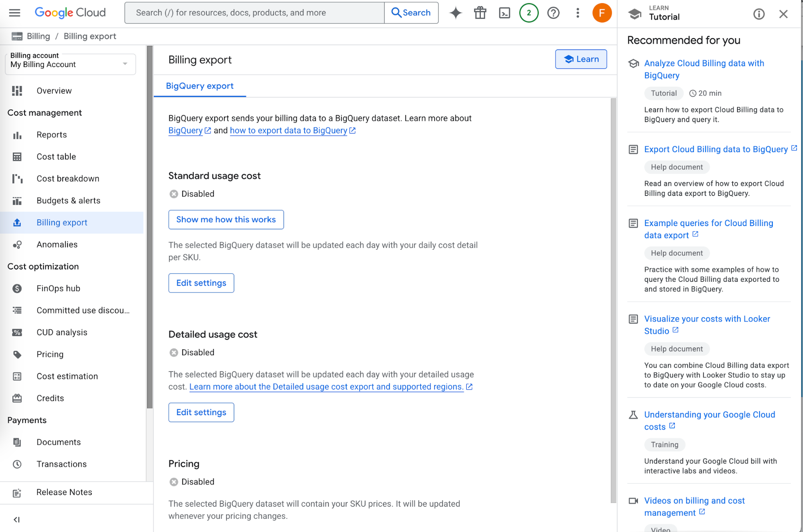Click the Cost estimation calculator icon
Screen dimensions: 803x532
(x=17, y=376)
